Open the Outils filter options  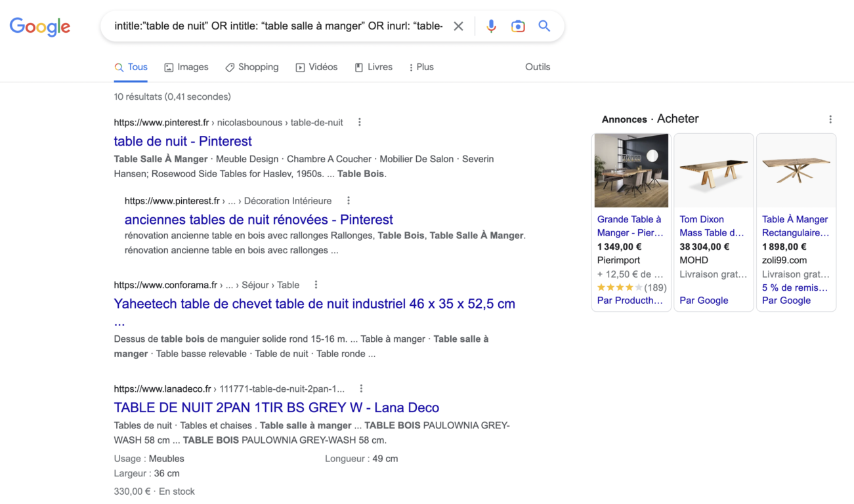coord(537,66)
